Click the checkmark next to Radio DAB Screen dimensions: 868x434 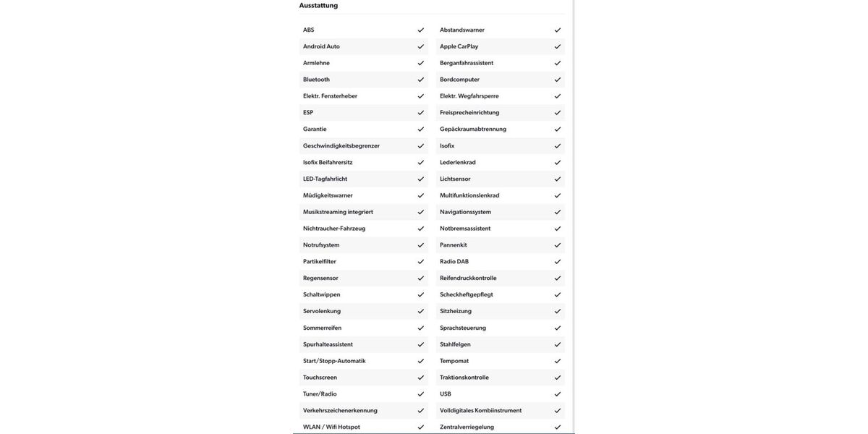[x=558, y=262]
